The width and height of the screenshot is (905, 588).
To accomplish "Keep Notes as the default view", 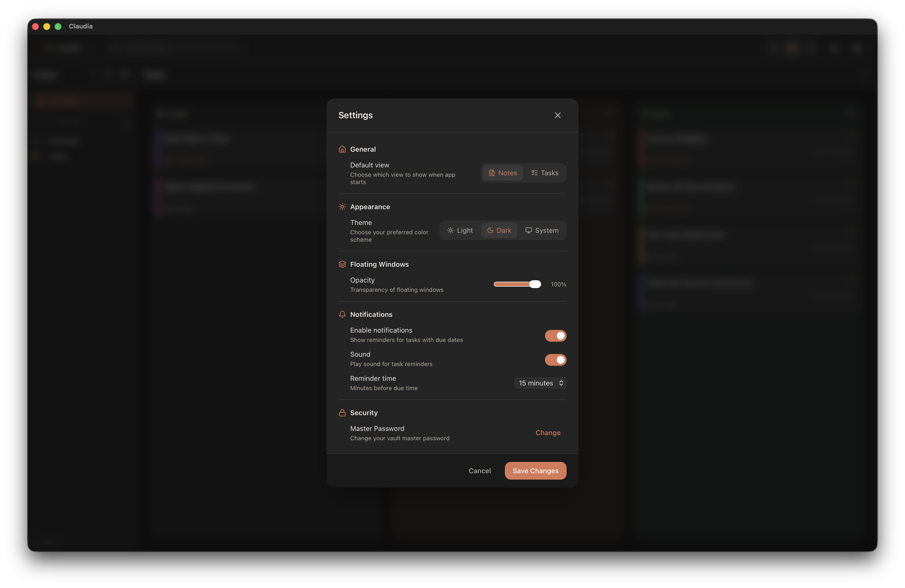I will [503, 173].
